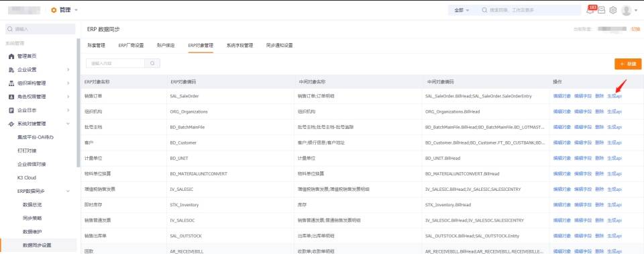Collapse the ERP数据同步 sidebar submenu
This screenshot has height=254, width=644.
[68, 192]
